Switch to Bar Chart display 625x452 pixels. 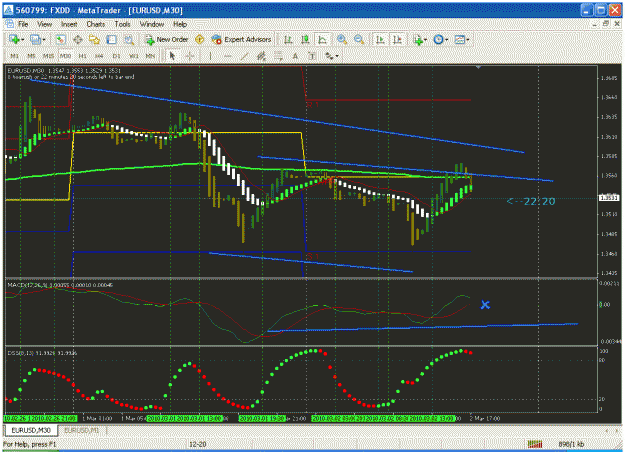pyautogui.click(x=288, y=39)
